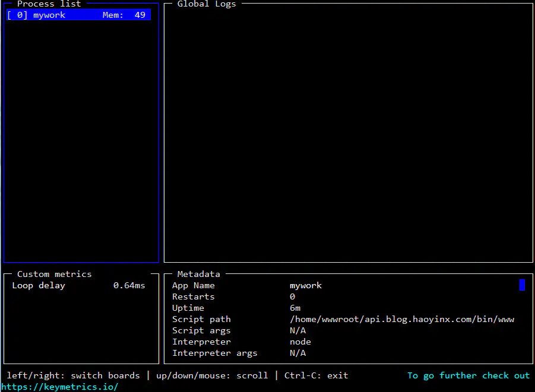
Task: Click the Metadata panel title
Action: coord(198,274)
